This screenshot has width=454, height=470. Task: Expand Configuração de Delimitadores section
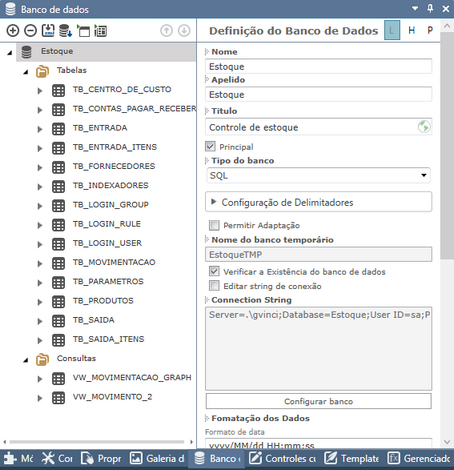(318, 202)
